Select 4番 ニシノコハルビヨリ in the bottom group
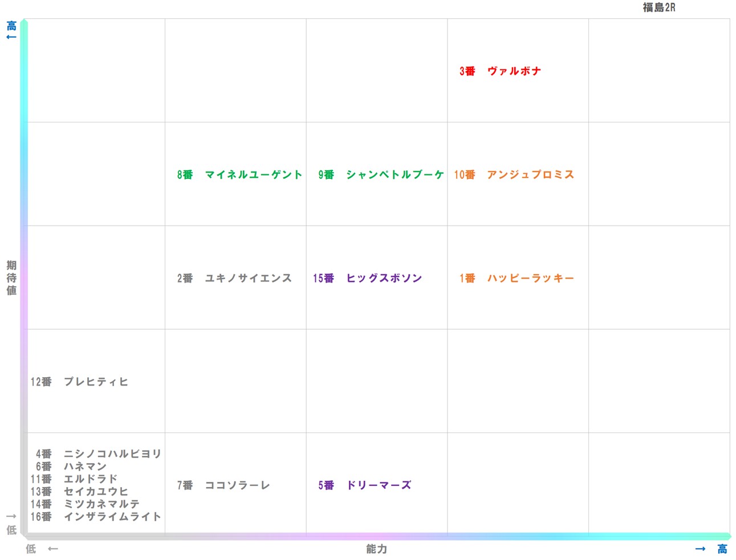This screenshot has width=736, height=560. click(x=98, y=453)
